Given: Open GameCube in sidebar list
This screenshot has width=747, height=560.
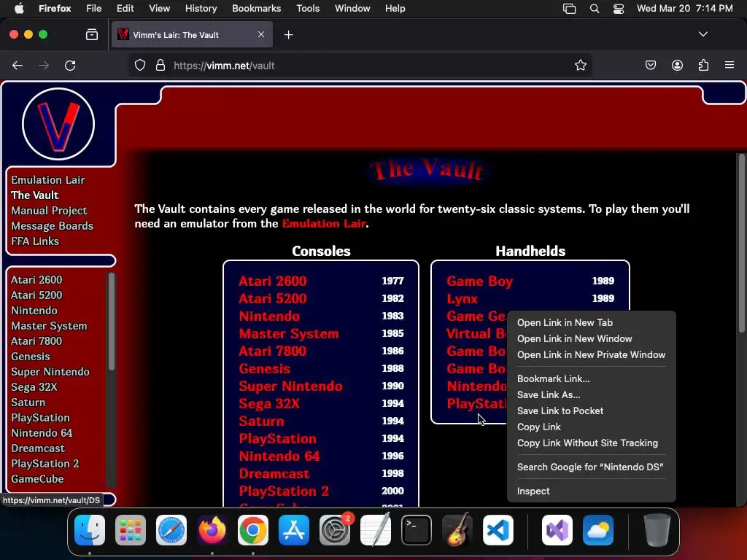Looking at the screenshot, I should coord(37,478).
